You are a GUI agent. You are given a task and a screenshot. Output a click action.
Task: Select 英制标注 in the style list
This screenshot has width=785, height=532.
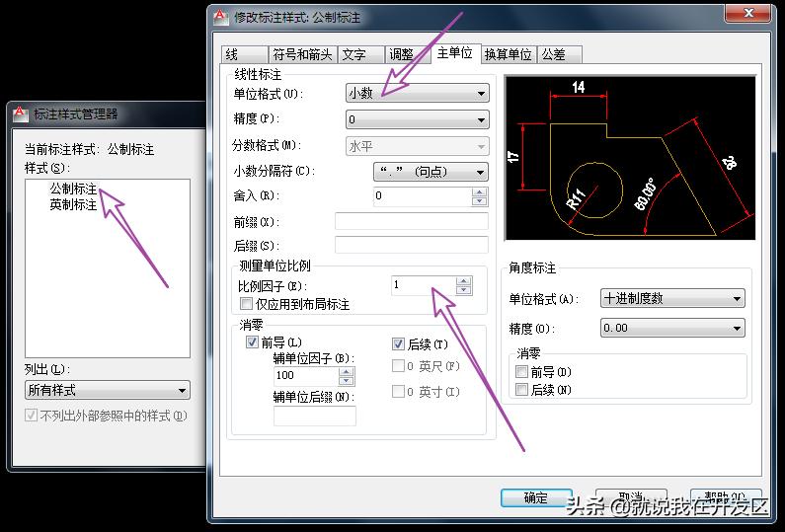click(x=73, y=204)
